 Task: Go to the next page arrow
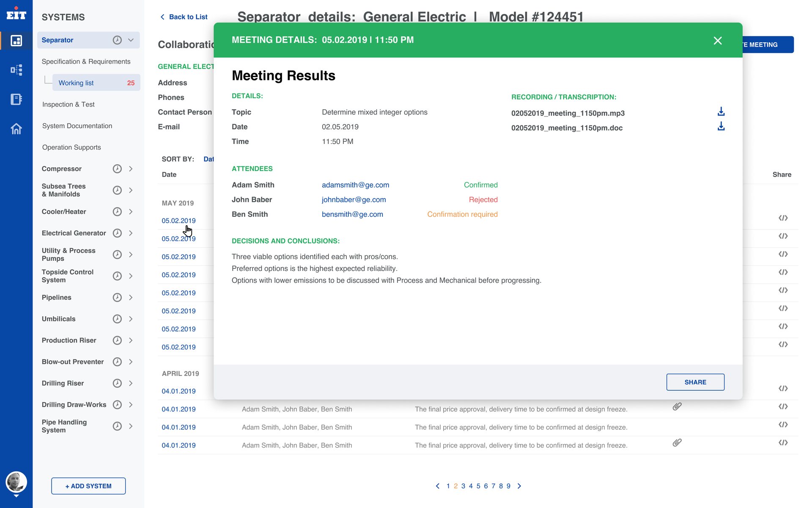[x=519, y=486]
